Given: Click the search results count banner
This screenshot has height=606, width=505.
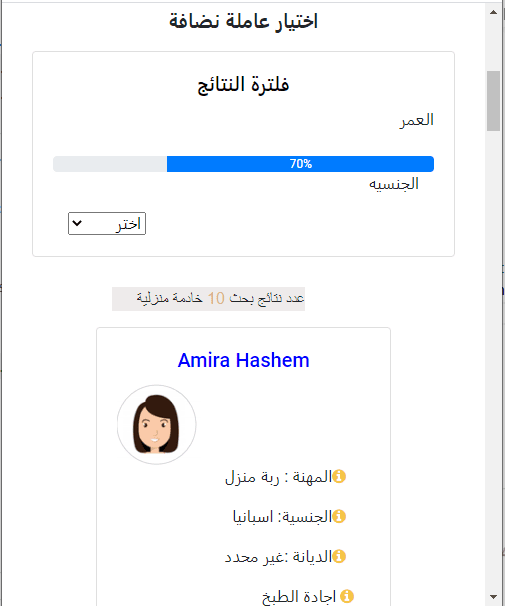Looking at the screenshot, I should click(209, 299).
